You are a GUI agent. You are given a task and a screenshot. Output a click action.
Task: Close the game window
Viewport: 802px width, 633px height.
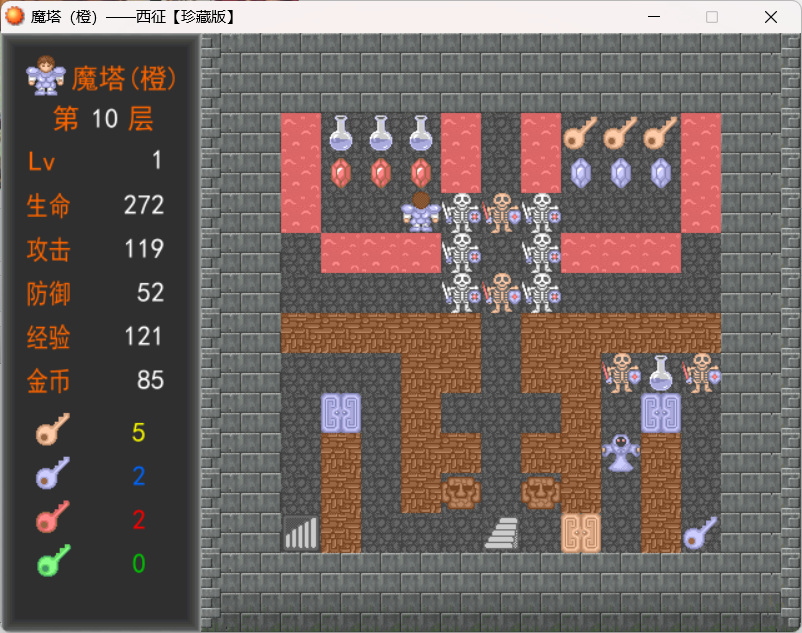point(771,17)
